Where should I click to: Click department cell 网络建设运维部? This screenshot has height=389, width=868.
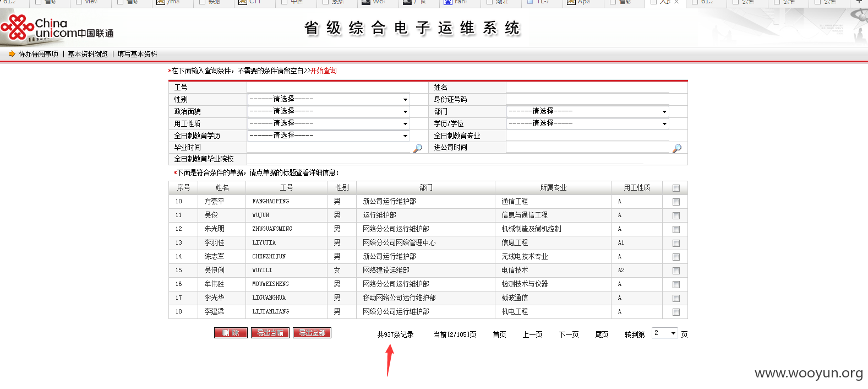click(386, 271)
